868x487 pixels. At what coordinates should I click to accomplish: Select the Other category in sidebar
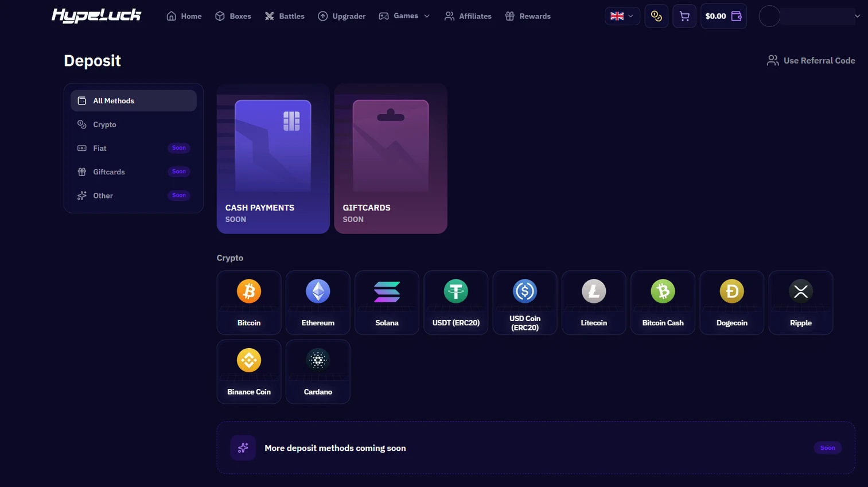tap(134, 196)
